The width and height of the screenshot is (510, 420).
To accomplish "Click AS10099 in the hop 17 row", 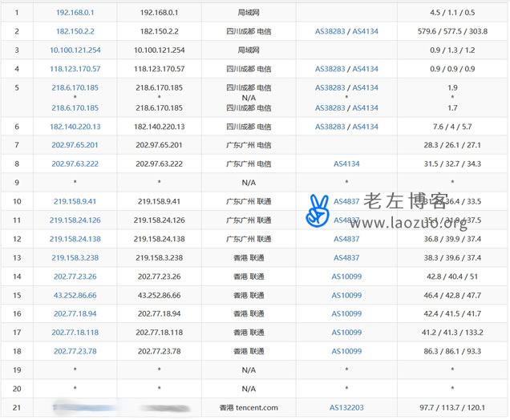I will pos(346,333).
